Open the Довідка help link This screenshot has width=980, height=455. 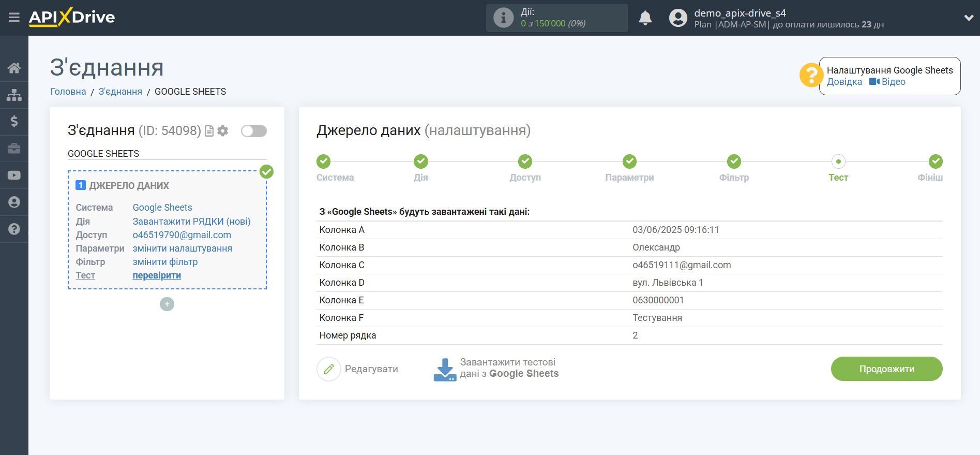coord(844,82)
